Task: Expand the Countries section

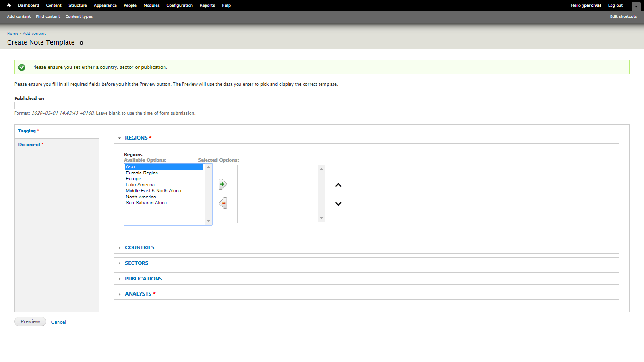Action: pyautogui.click(x=139, y=247)
